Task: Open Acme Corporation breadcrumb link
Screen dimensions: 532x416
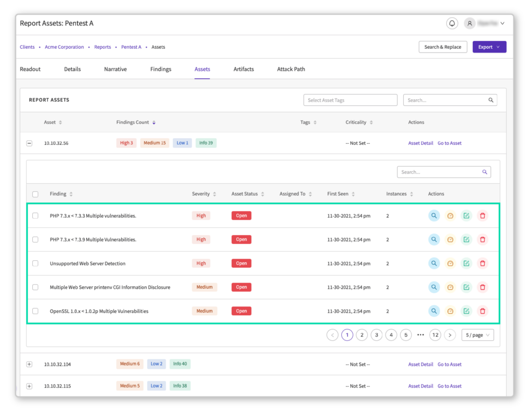Action: (64, 47)
